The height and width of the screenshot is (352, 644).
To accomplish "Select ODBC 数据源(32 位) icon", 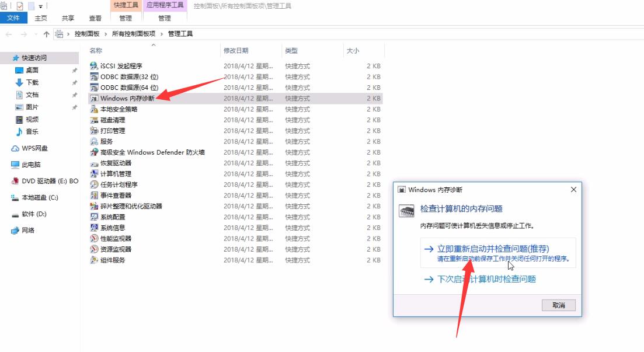I will click(x=94, y=77).
